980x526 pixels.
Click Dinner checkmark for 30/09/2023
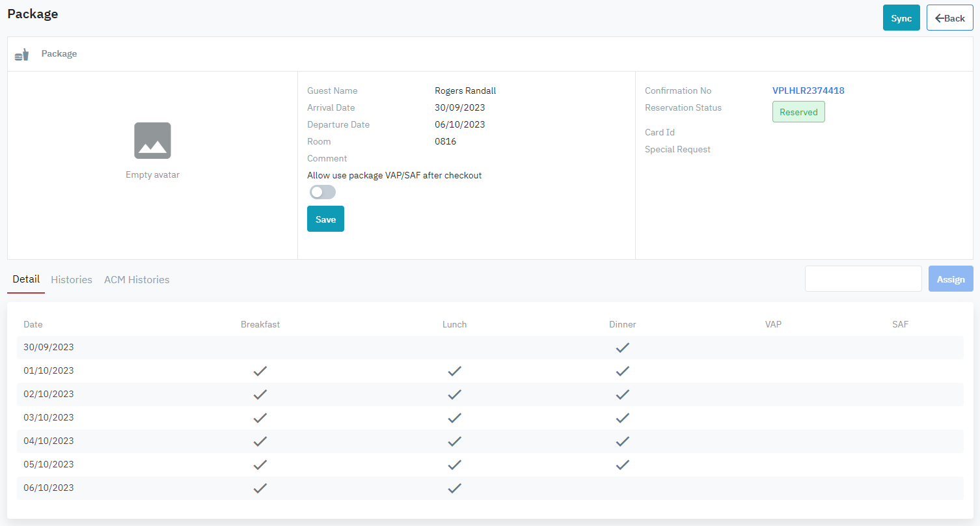click(623, 348)
